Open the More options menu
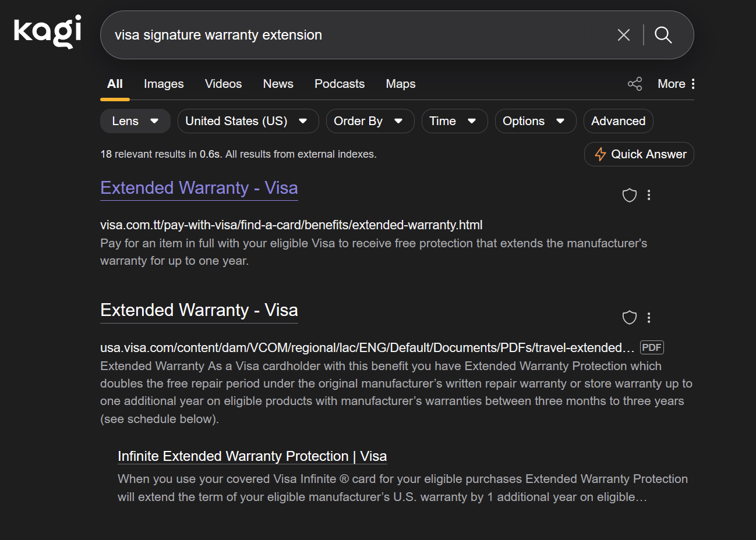Screen dimensions: 756x540 (x=676, y=84)
